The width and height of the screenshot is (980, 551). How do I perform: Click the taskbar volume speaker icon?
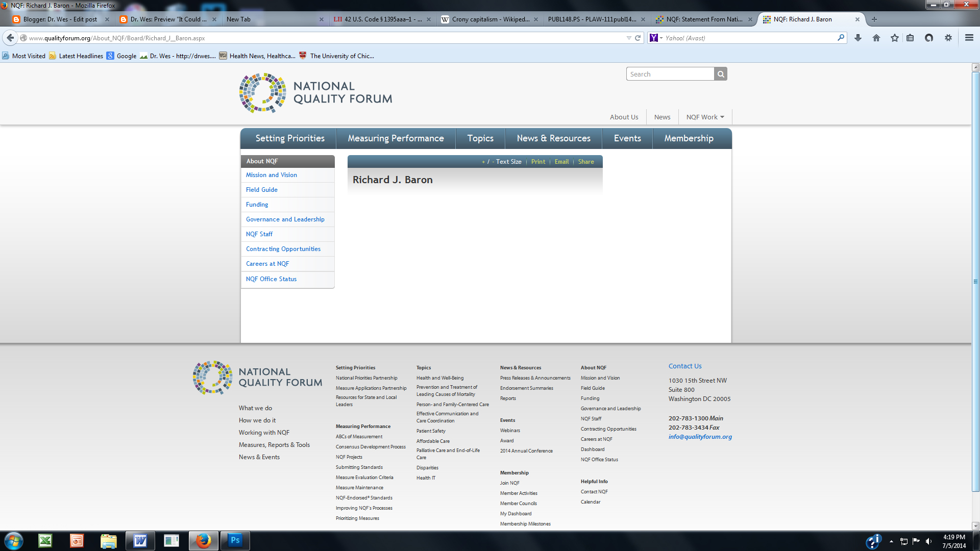tap(928, 541)
